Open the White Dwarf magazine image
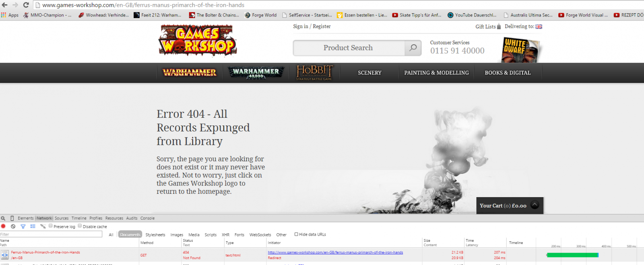This screenshot has width=644, height=265. pos(520,49)
